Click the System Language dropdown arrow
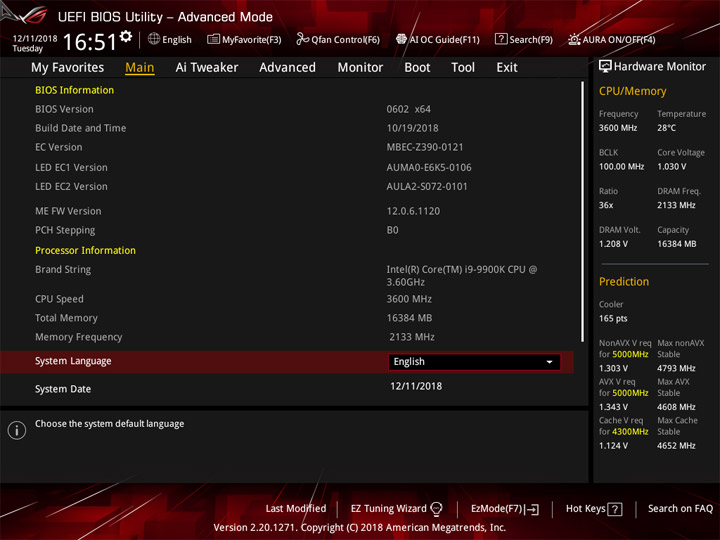 tap(549, 362)
